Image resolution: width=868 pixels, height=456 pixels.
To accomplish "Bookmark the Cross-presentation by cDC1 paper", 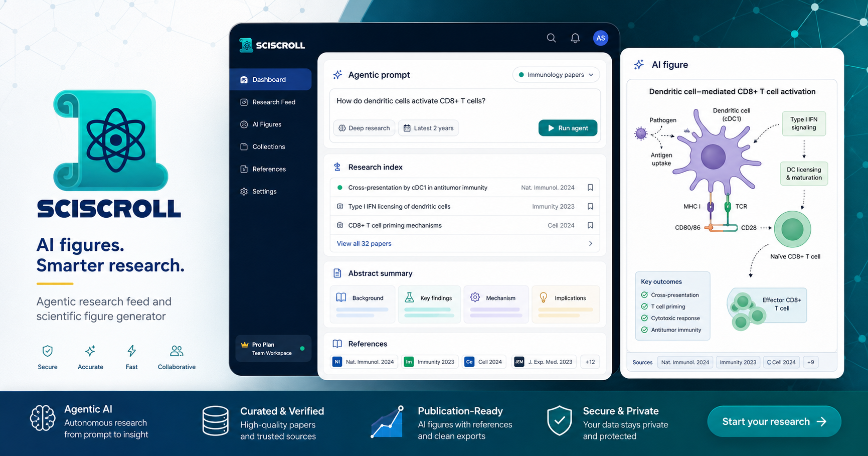I will click(590, 188).
